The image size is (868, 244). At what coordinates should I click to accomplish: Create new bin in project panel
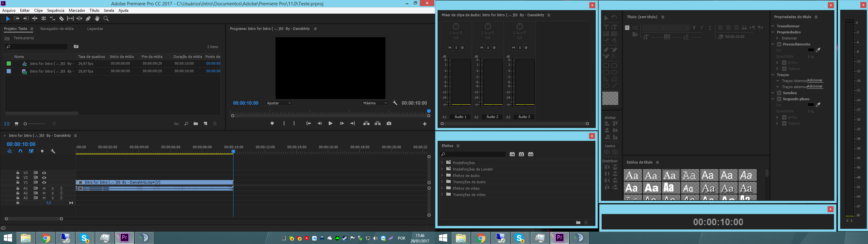(x=196, y=124)
